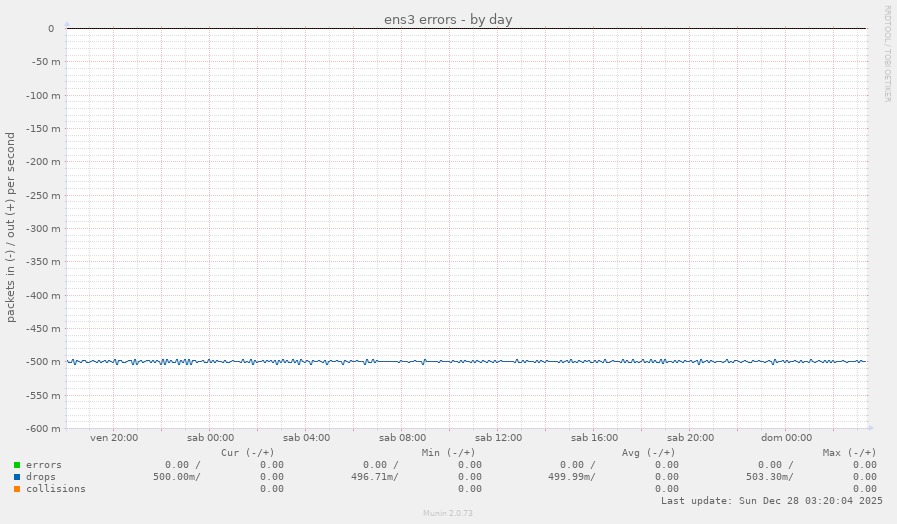
Task: Click the graph title 'ens3 errors - by day'
Action: 448,19
